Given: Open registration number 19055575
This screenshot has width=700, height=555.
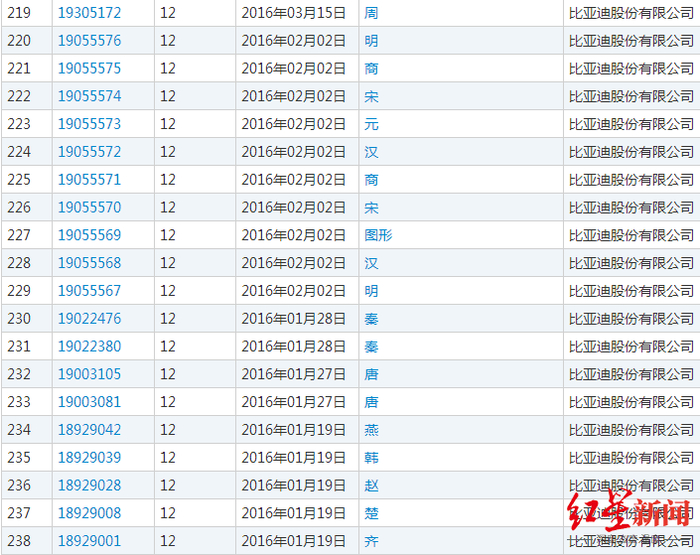Looking at the screenshot, I should [x=89, y=68].
